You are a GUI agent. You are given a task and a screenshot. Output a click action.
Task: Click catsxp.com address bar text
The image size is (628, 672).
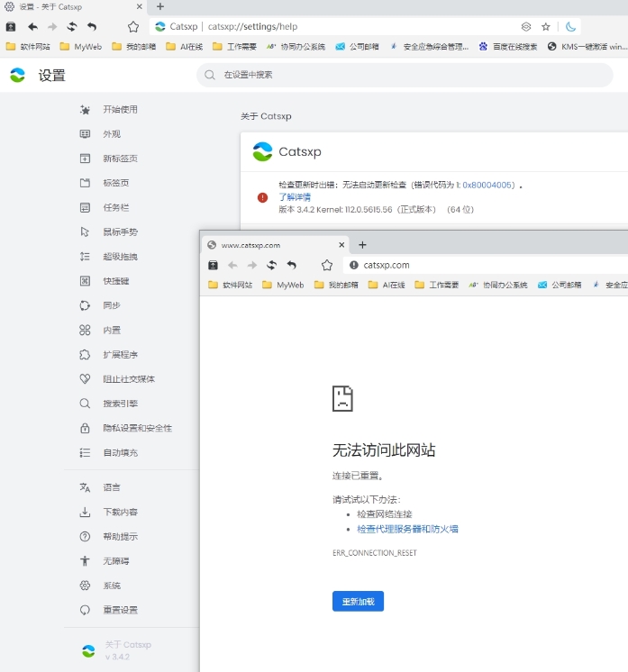point(387,265)
